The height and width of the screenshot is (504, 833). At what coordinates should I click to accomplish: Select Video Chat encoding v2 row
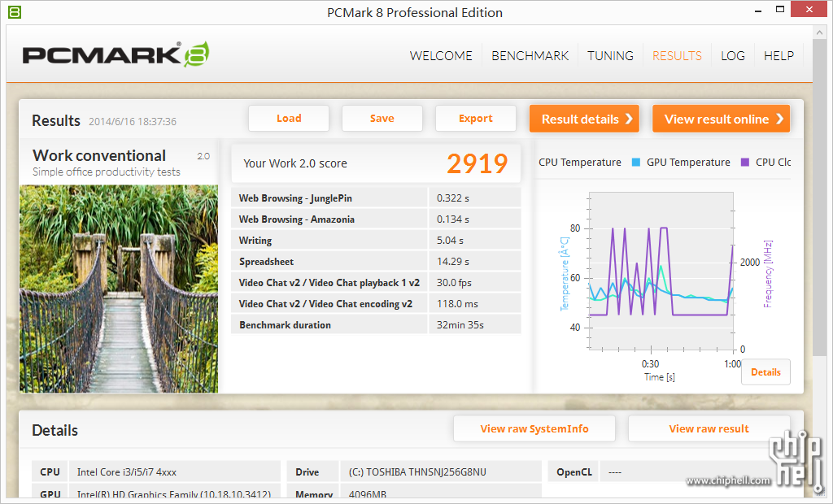click(x=376, y=304)
